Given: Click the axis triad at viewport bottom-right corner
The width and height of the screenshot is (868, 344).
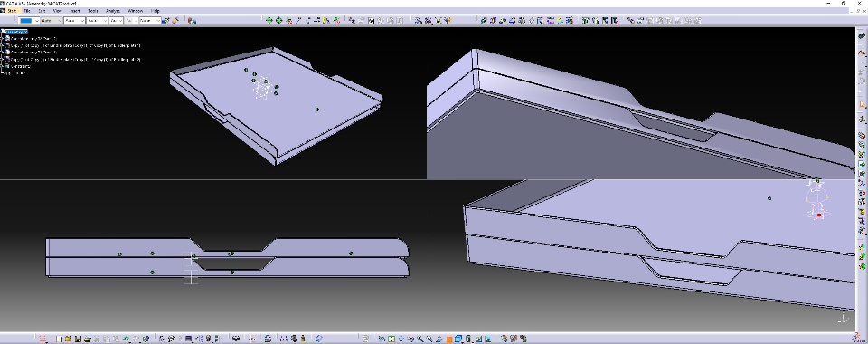Looking at the screenshot, I should pos(843,318).
